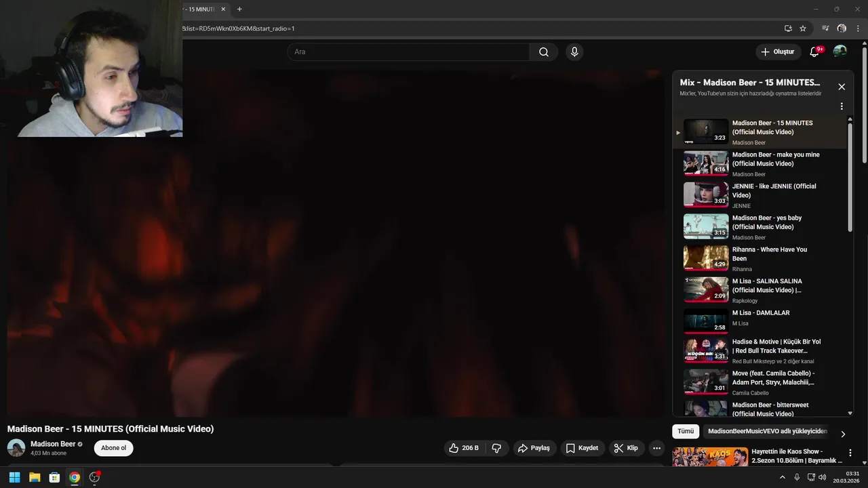Screen dimensions: 868x488
Task: Start voice search with the microphone icon
Action: [x=574, y=52]
